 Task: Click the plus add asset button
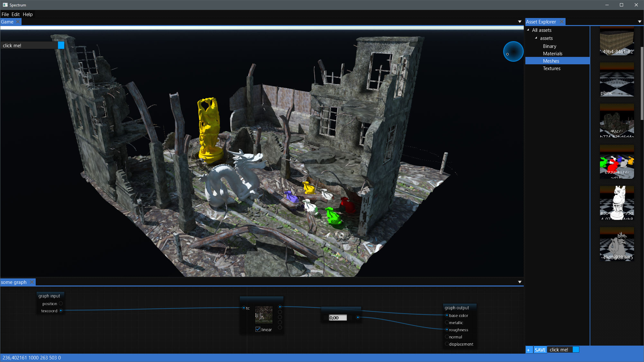pyautogui.click(x=528, y=350)
